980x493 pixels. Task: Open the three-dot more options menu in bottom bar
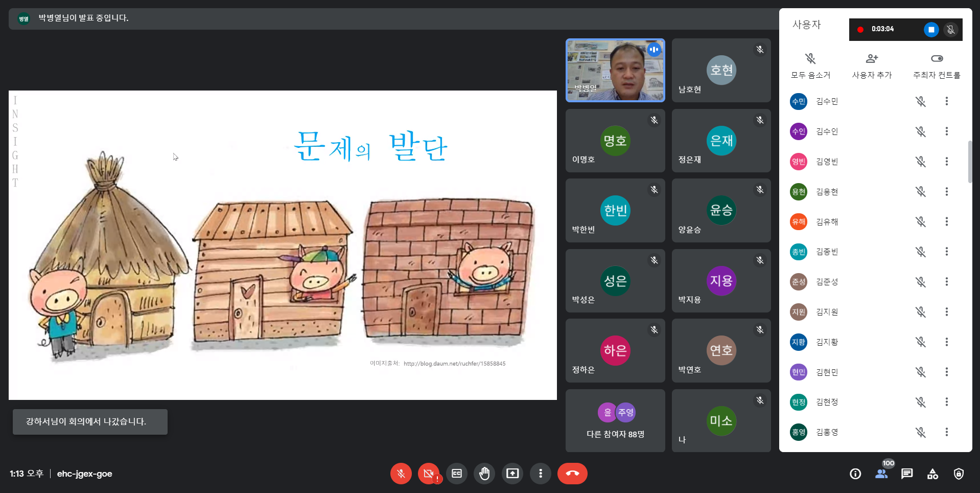540,474
